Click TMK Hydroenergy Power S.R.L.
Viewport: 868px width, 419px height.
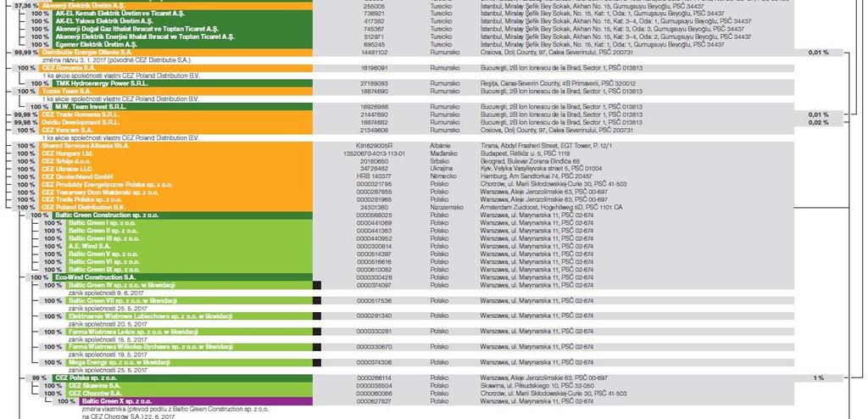tap(100, 83)
